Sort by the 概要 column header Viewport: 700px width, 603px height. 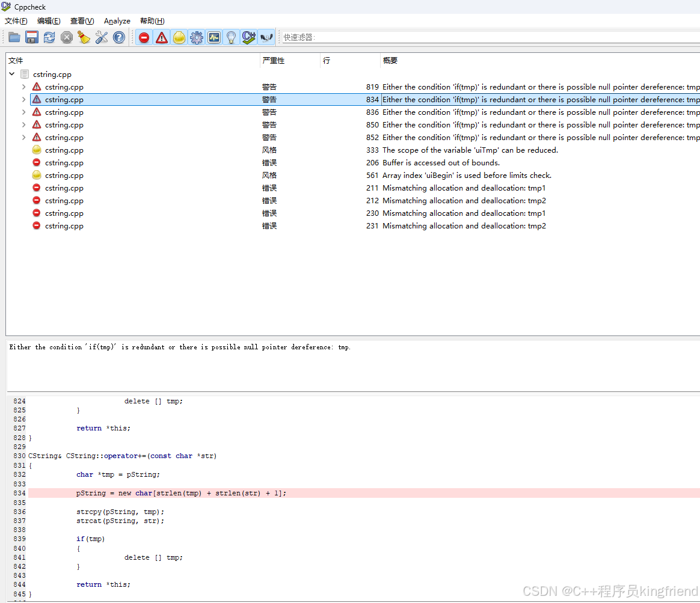tap(540, 60)
